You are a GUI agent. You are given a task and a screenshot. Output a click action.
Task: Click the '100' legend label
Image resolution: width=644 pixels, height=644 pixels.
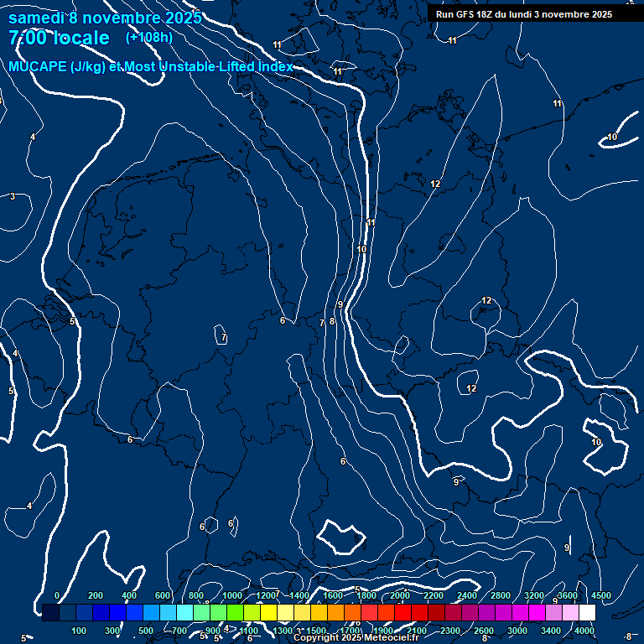(79, 631)
